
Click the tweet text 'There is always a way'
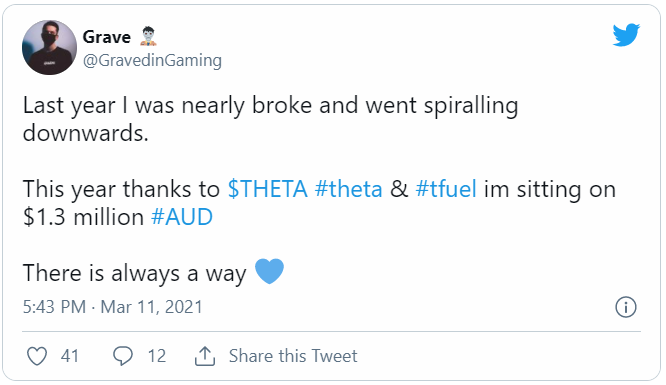135,273
